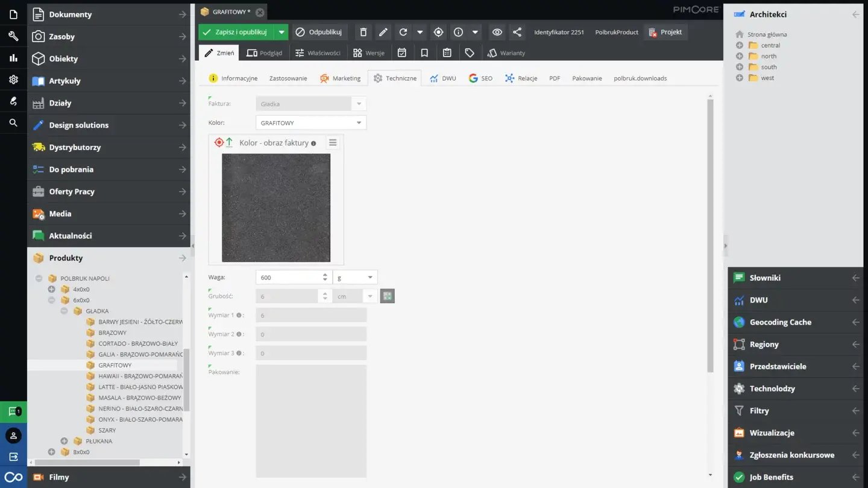
Task: Switch to the Relacje tab
Action: coord(521,78)
